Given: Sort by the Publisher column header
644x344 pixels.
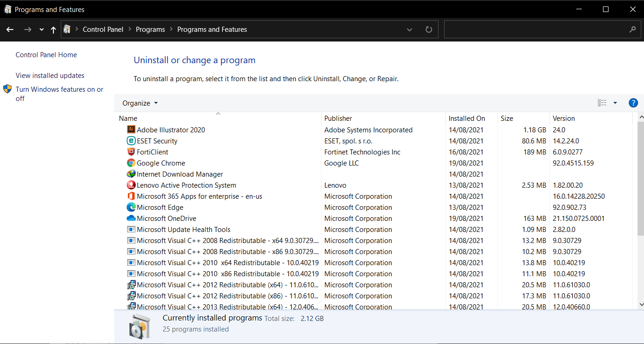Looking at the screenshot, I should click(x=338, y=118).
